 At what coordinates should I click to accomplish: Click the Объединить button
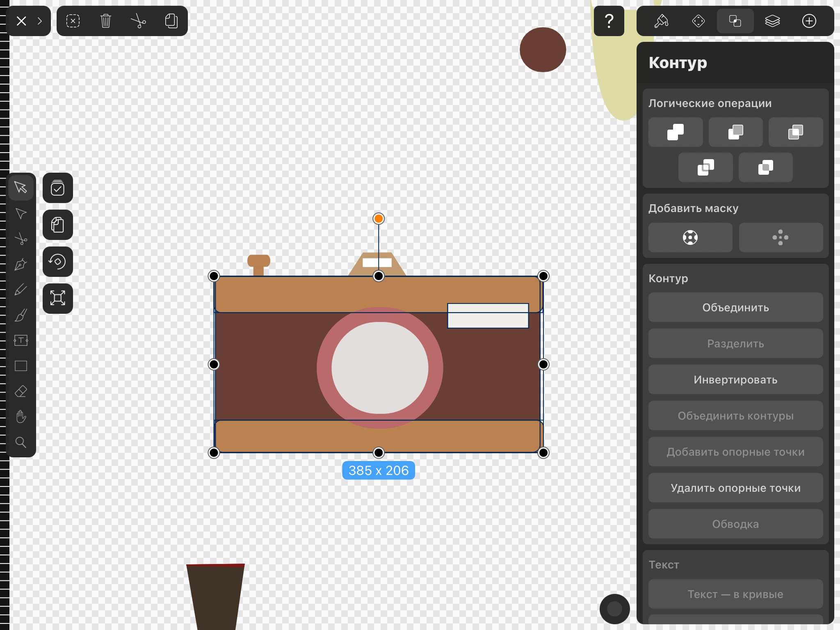click(735, 308)
